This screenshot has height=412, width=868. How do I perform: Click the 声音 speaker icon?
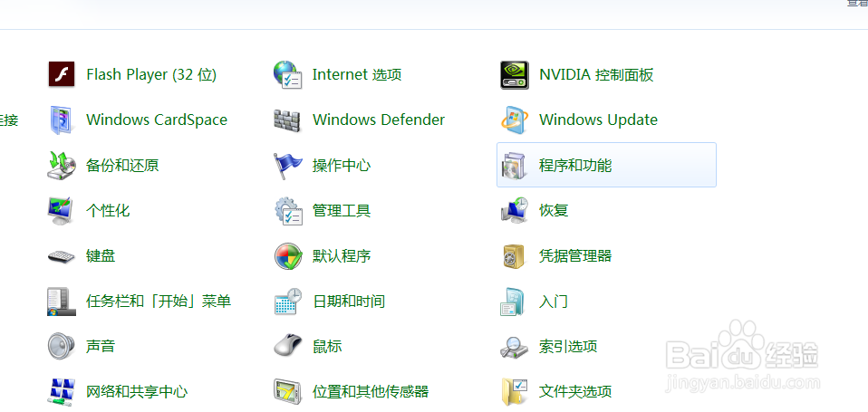[x=61, y=347]
